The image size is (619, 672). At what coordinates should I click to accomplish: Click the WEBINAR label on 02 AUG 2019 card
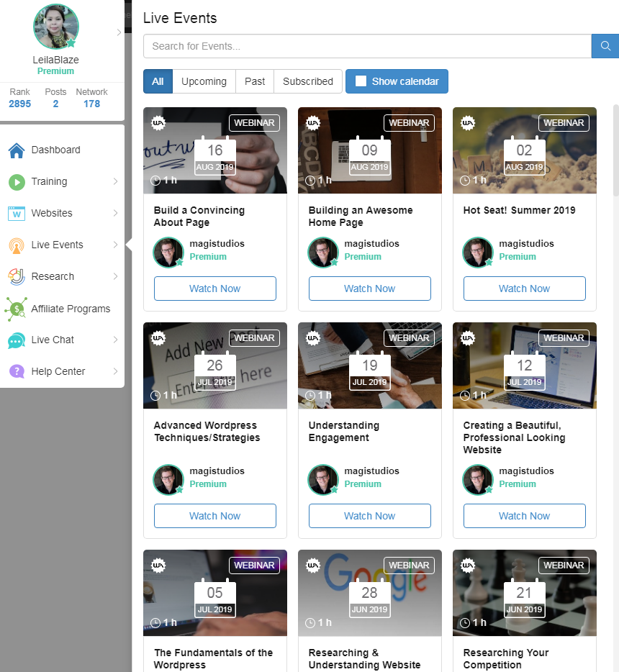pyautogui.click(x=564, y=122)
